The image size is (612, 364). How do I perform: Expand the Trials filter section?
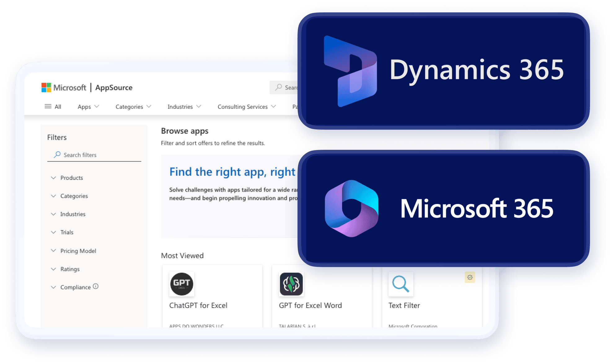(x=67, y=232)
